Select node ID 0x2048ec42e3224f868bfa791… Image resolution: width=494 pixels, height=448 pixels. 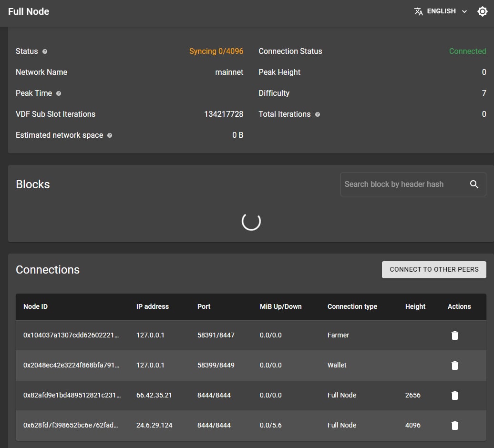[71, 365]
